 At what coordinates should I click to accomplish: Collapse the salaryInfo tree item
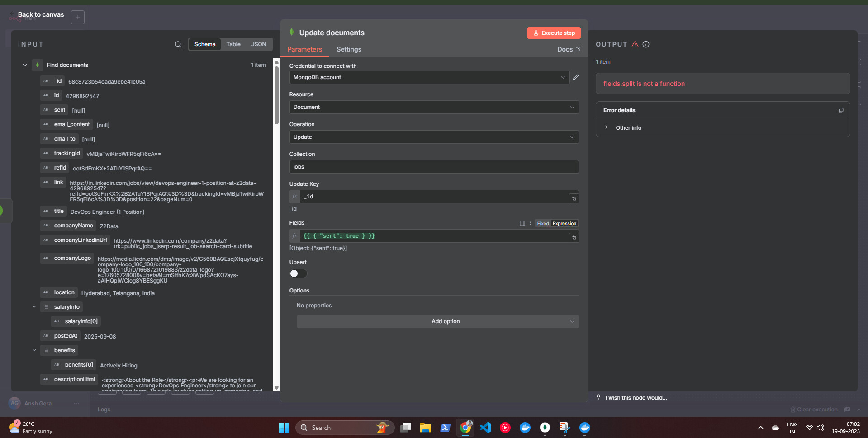(34, 306)
